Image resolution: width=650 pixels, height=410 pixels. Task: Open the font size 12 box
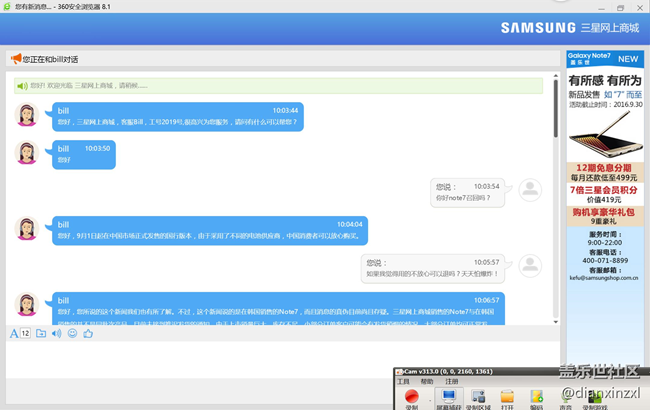coord(25,333)
